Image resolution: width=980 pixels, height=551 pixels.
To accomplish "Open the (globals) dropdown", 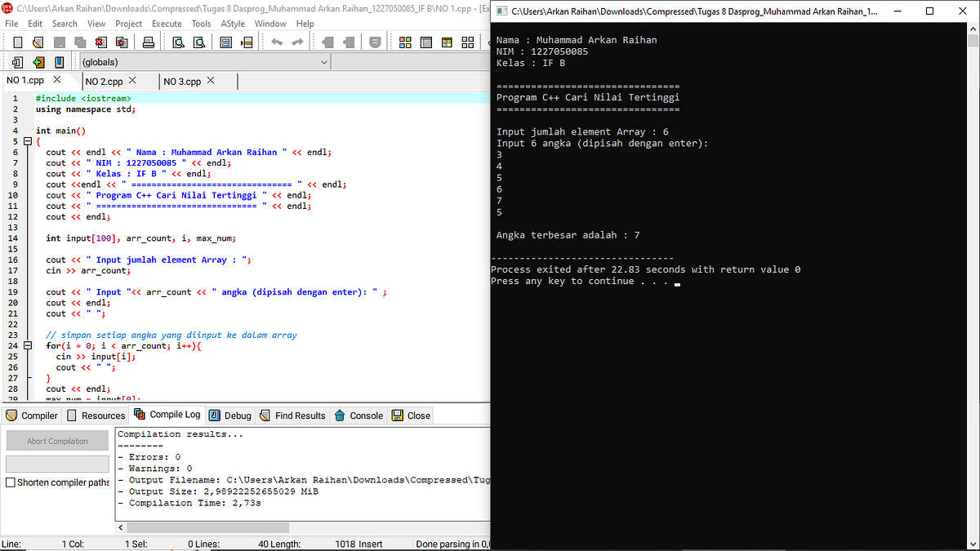I will (x=204, y=62).
